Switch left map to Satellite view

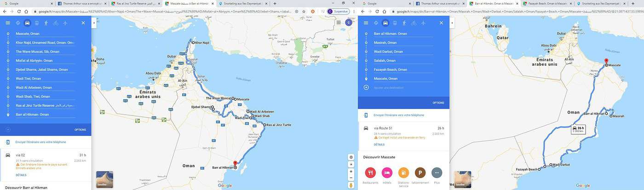104,179
